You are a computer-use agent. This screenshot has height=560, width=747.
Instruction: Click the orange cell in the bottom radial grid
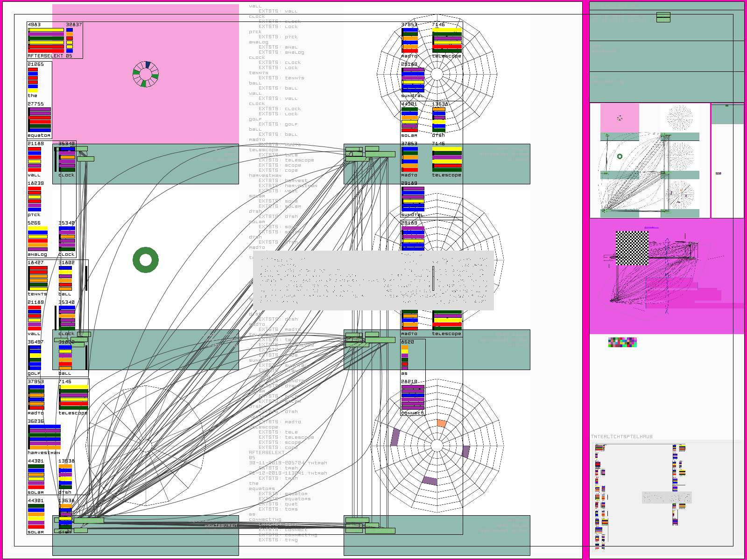441,423
